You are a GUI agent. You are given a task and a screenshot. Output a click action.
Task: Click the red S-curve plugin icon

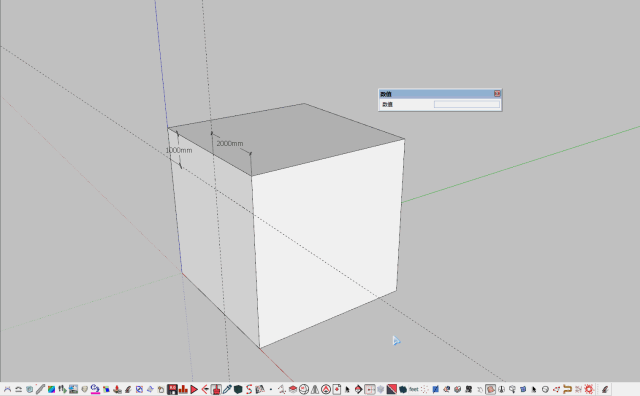pos(249,389)
